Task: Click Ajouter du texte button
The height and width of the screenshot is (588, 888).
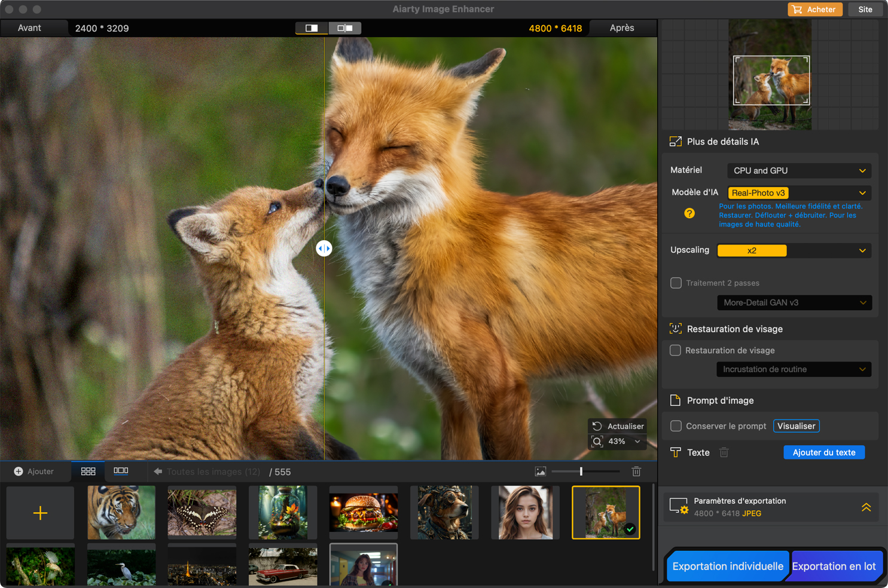Action: tap(823, 452)
